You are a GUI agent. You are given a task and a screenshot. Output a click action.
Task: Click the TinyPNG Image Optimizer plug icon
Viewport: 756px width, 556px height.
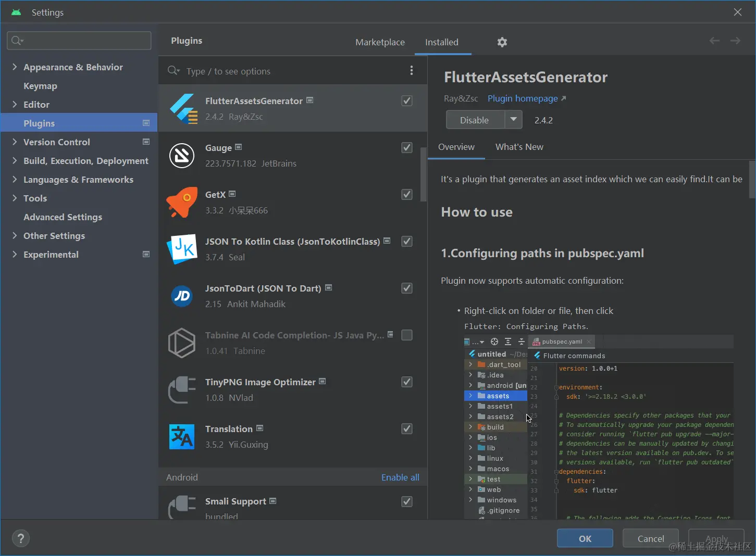(x=182, y=389)
